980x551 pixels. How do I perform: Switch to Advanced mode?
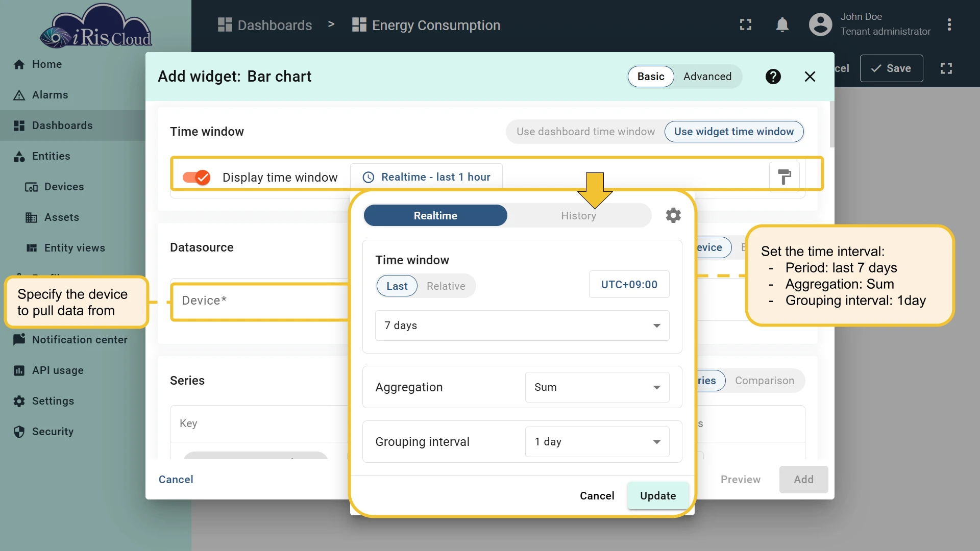tap(707, 77)
